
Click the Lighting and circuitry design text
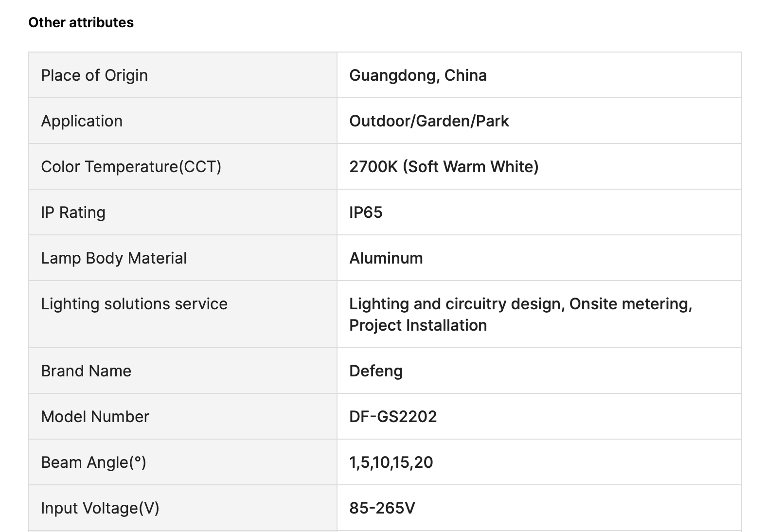pos(456,303)
